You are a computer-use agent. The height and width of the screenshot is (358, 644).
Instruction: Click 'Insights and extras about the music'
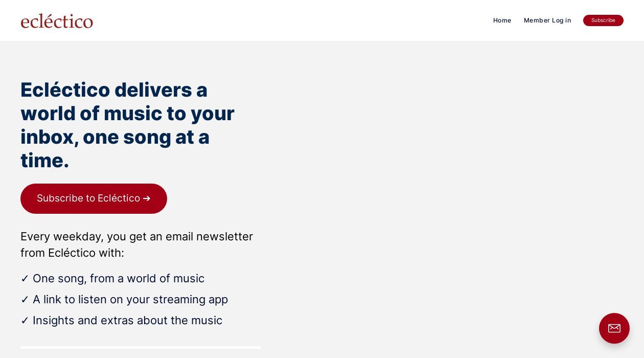coord(127,321)
